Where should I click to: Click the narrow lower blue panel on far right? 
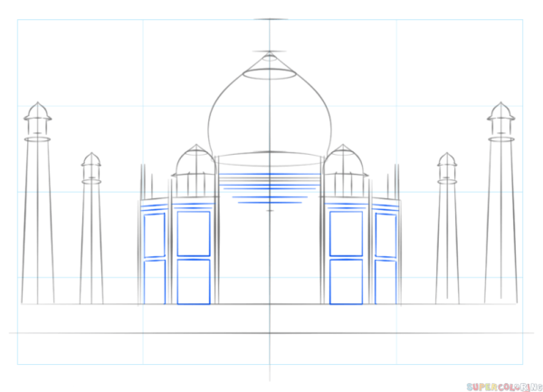click(x=385, y=282)
